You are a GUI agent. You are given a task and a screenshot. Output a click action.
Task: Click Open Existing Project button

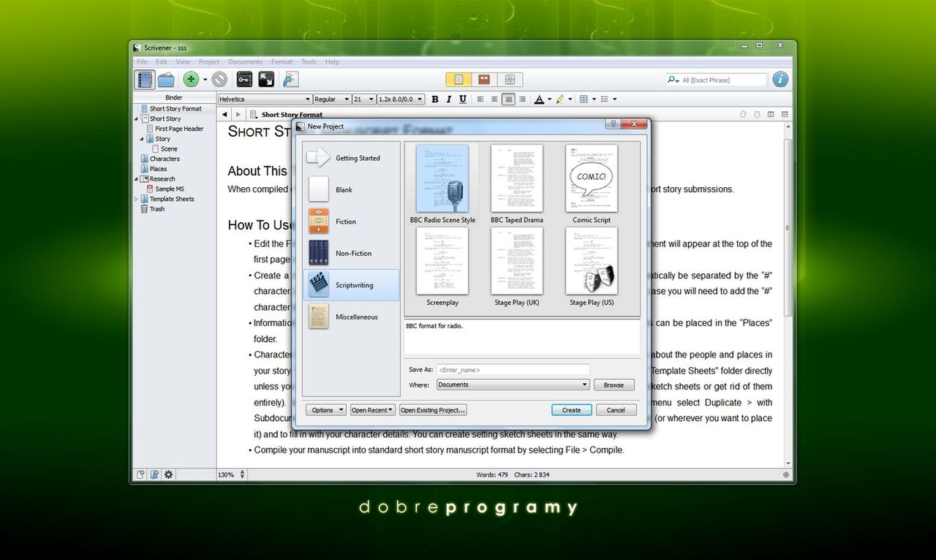(x=432, y=410)
